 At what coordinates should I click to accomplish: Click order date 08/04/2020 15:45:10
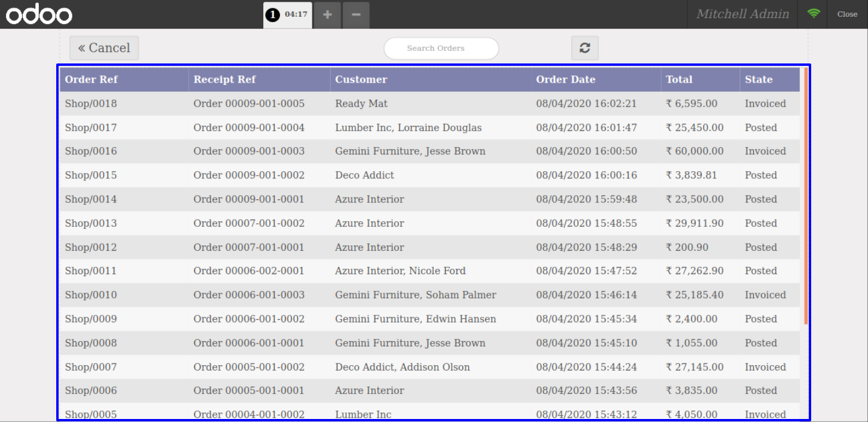(586, 343)
